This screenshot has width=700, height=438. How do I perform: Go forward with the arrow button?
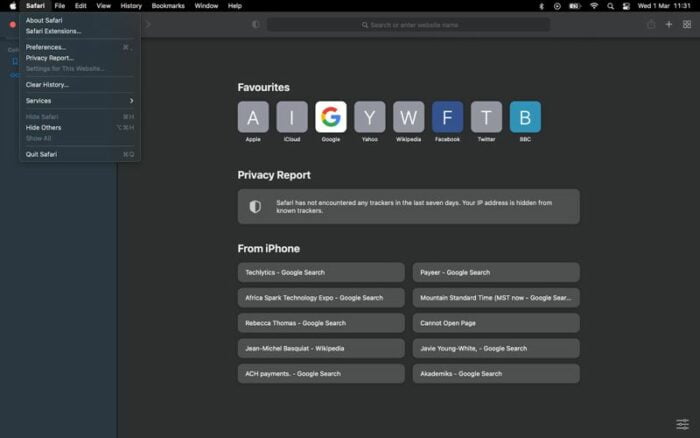[148, 25]
